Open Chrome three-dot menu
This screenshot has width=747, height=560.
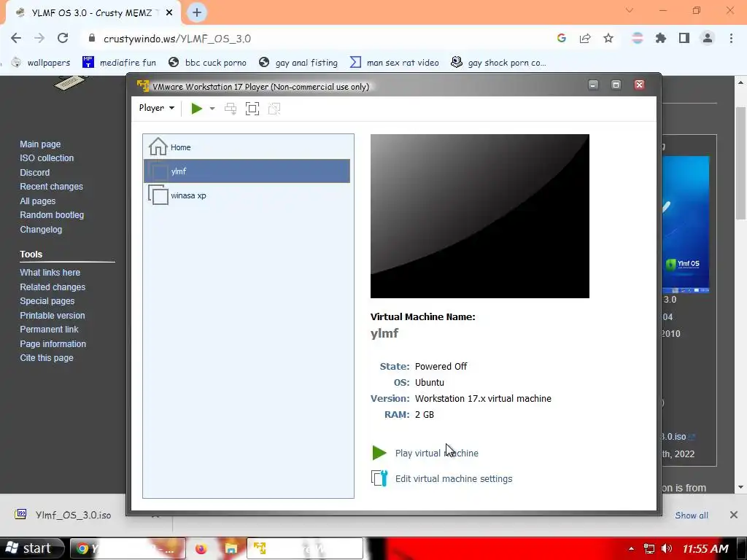[731, 38]
